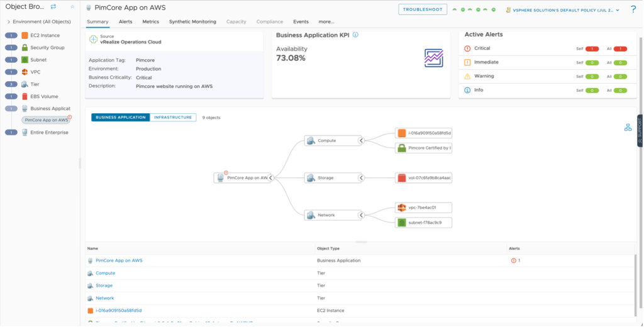Click the KPI chart graphic icon
This screenshot has height=327, width=644.
click(x=433, y=58)
